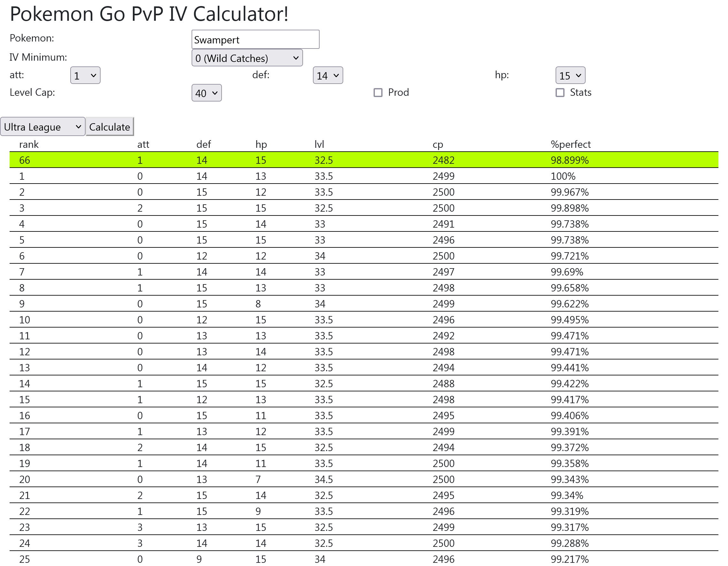The width and height of the screenshot is (728, 566).
Task: Enable the Stats checkbox
Action: 560,92
